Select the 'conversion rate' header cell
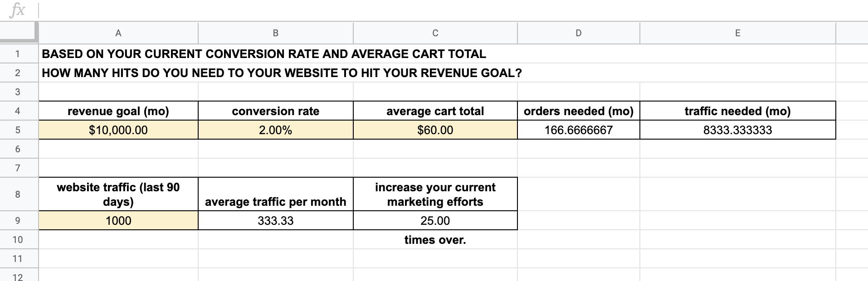 click(x=276, y=111)
